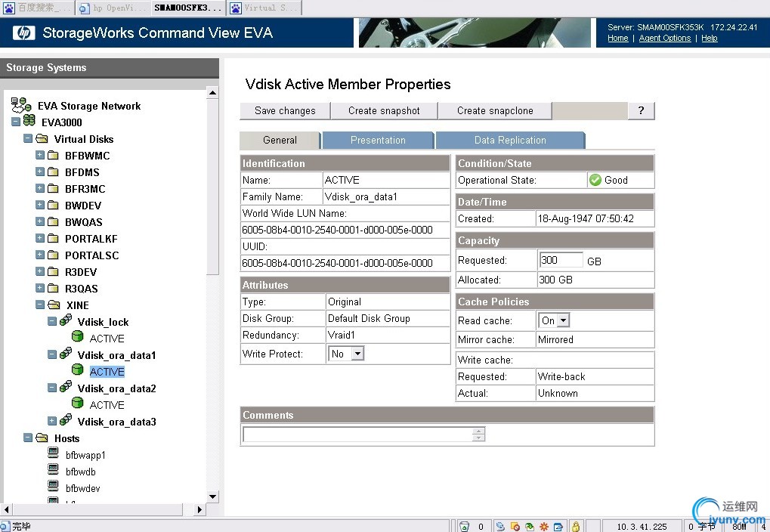
Task: Click the BFBWMC folder icon
Action: click(x=53, y=155)
